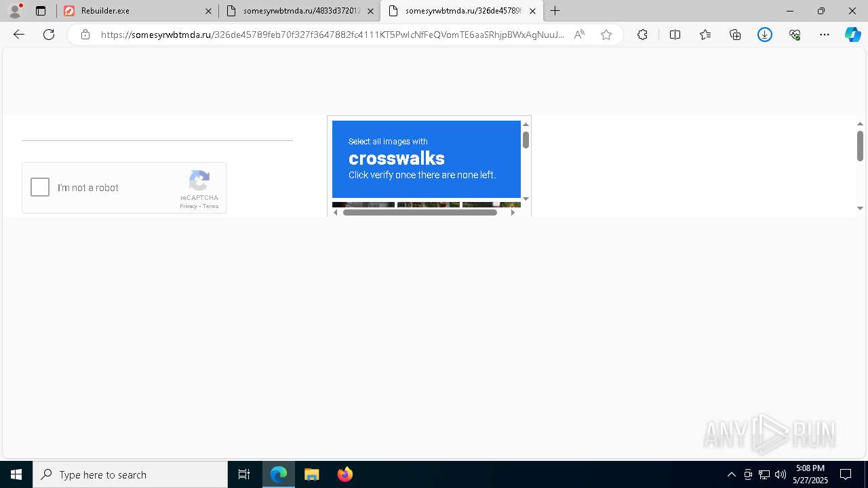
Task: Switch to the somesyrwbtmda.ru/4833d tab
Action: [301, 11]
